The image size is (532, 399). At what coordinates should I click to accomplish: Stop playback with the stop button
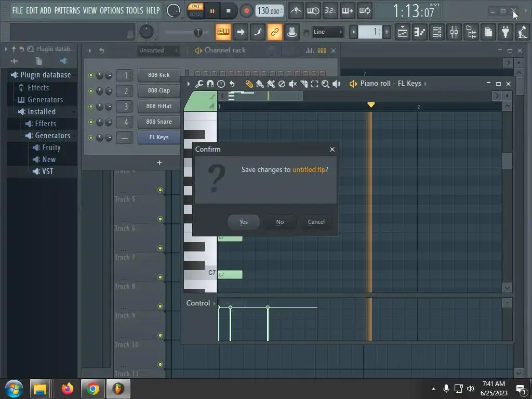[x=229, y=11]
